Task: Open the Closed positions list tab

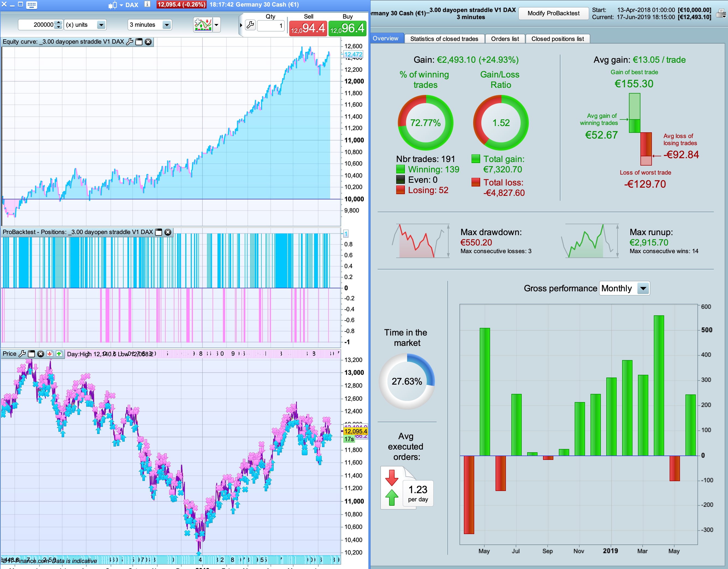Action: click(x=557, y=39)
